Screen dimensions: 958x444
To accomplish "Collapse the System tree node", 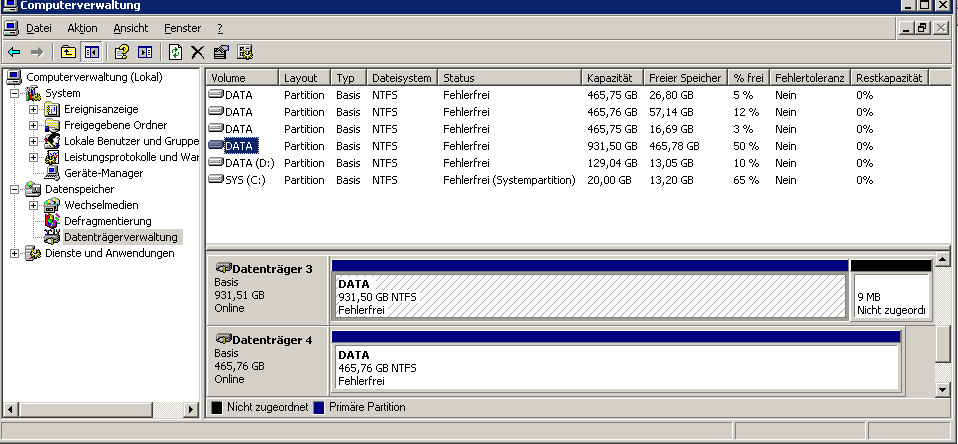I will 15,93.
